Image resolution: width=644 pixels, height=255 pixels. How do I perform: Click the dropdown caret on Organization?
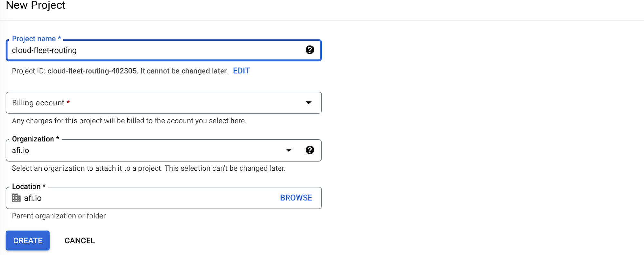click(289, 150)
